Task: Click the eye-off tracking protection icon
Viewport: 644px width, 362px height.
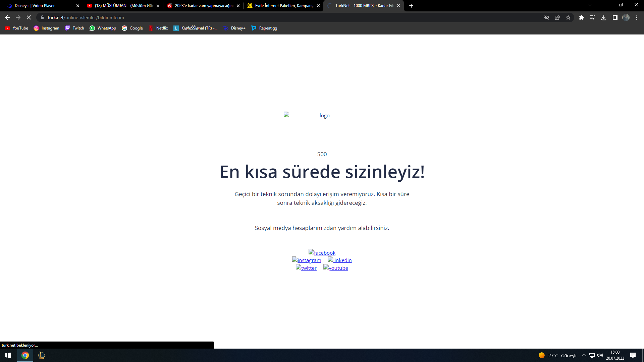Action: coord(547,17)
